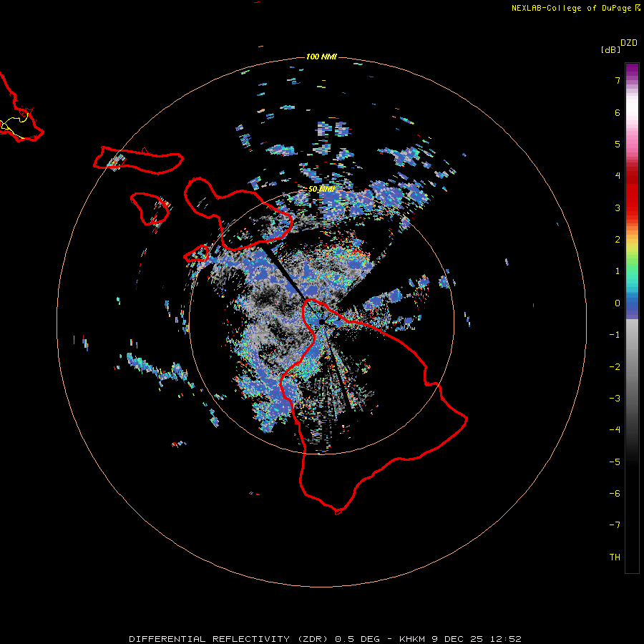Click the [dB] units label

pyautogui.click(x=610, y=49)
